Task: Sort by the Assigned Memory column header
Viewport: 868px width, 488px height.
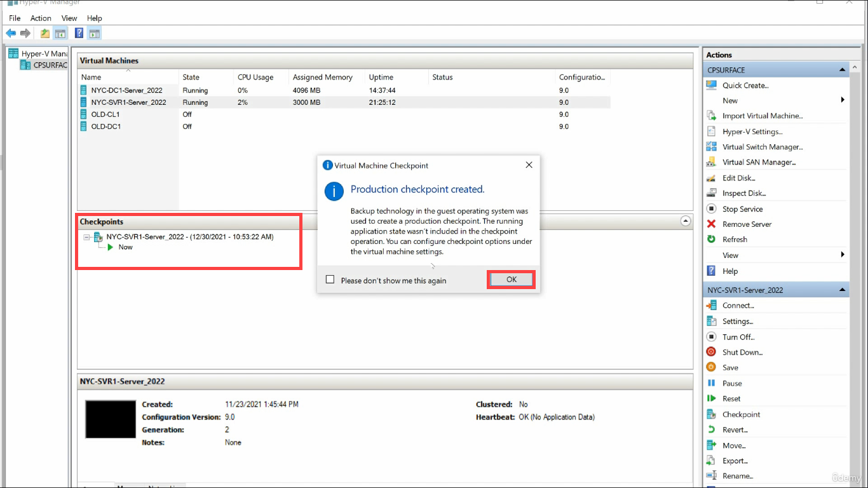Action: 327,78
